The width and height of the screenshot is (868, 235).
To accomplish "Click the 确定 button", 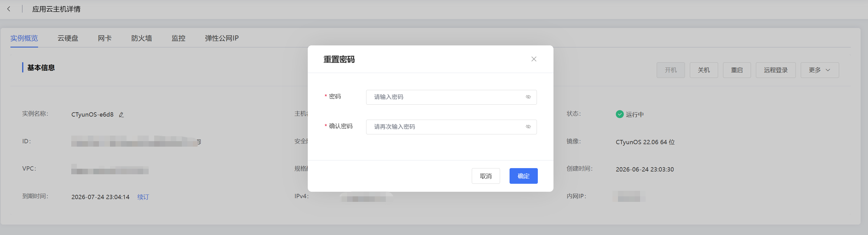I will coord(523,176).
